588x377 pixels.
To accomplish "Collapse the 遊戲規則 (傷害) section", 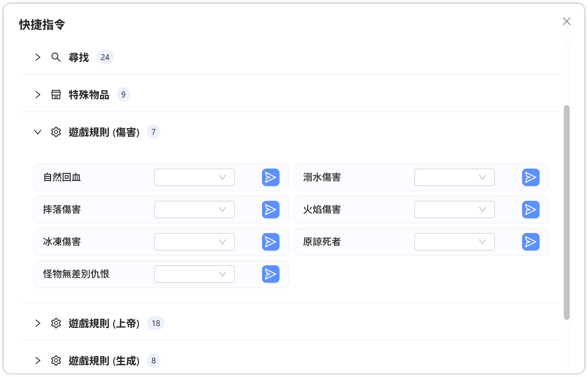I will point(38,132).
